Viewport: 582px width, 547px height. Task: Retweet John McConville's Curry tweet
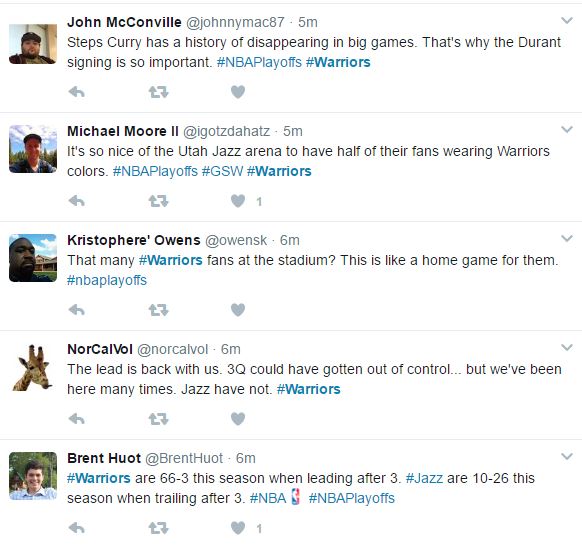pos(158,92)
